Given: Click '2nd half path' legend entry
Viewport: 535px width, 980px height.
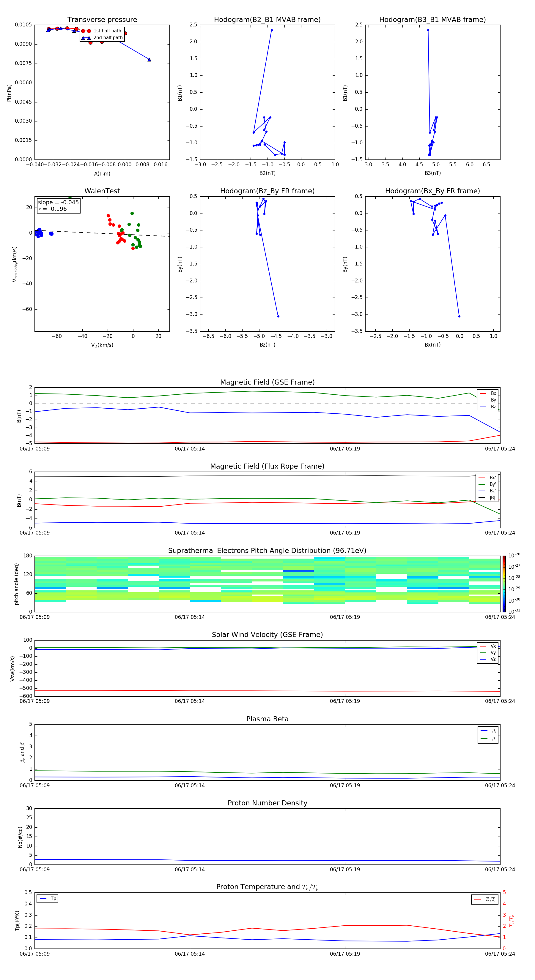Looking at the screenshot, I should [103, 38].
